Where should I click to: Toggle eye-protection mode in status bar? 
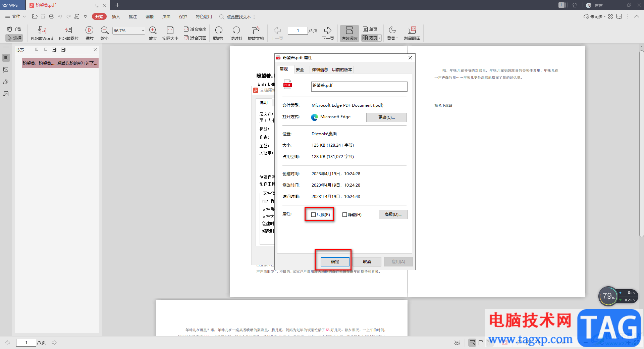tap(457, 343)
